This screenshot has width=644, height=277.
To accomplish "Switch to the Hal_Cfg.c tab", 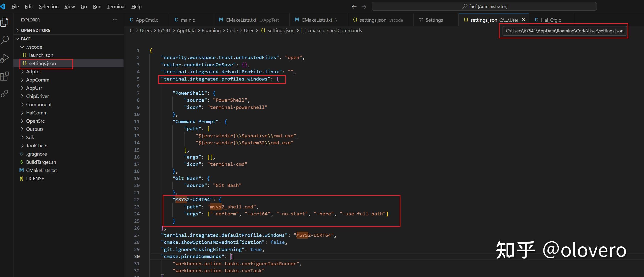I will click(x=550, y=20).
